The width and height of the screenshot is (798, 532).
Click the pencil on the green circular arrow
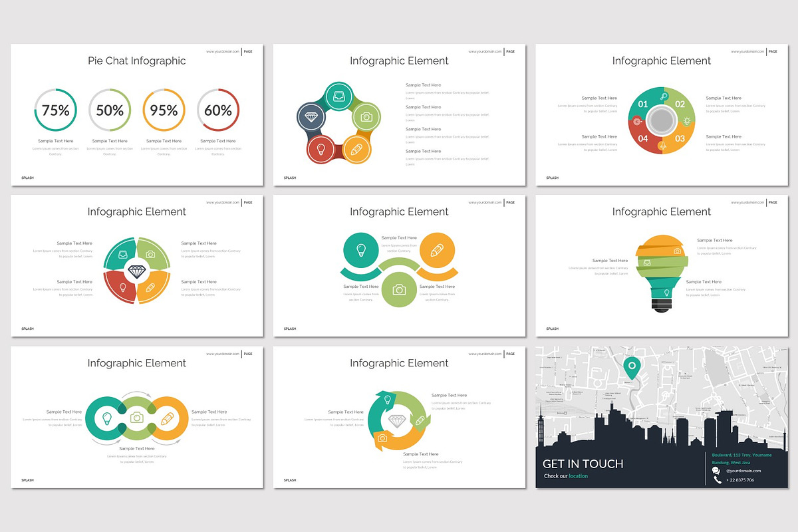pos(420,420)
